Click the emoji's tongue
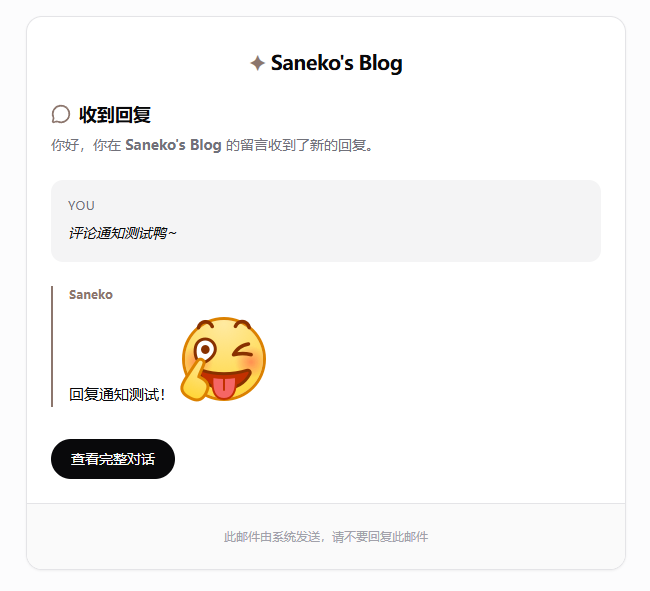This screenshot has height=591, width=650. (x=224, y=388)
